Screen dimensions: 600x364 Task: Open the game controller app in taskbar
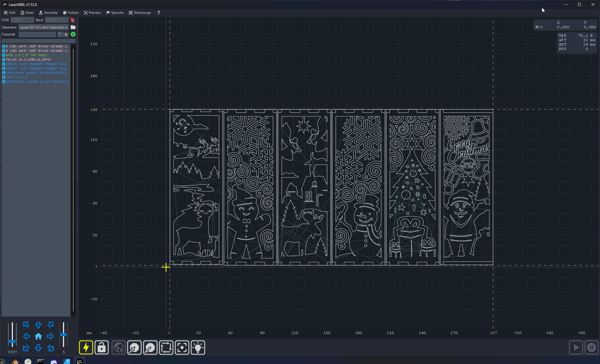coord(54,362)
